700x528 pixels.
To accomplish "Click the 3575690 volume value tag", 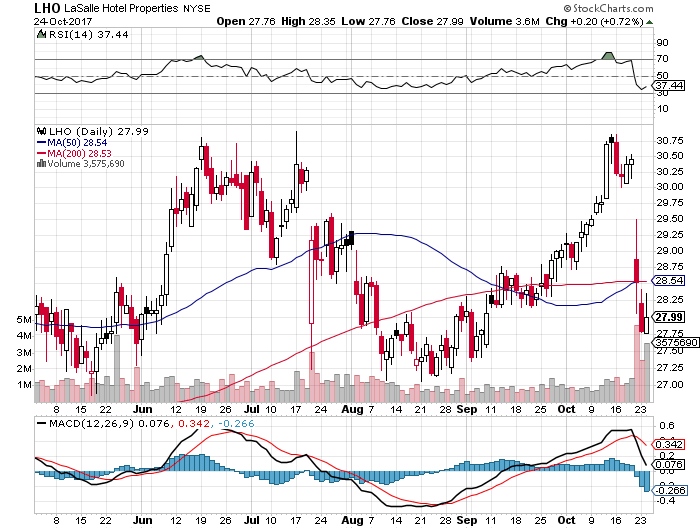I will point(668,342).
